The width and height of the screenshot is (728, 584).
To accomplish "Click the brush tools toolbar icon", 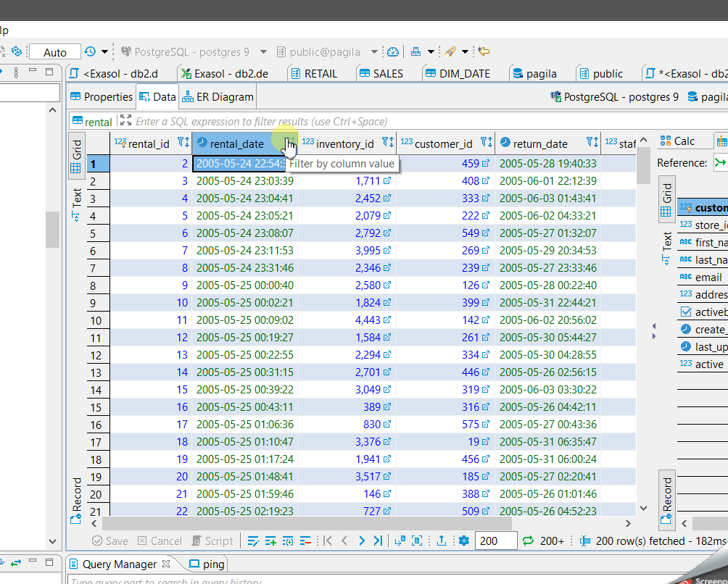I will coord(450,51).
